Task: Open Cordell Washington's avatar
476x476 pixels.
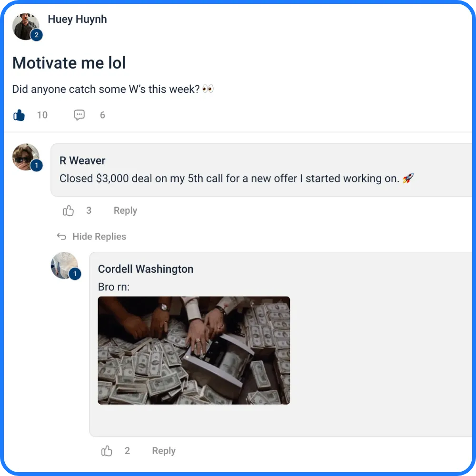Action: 64,265
